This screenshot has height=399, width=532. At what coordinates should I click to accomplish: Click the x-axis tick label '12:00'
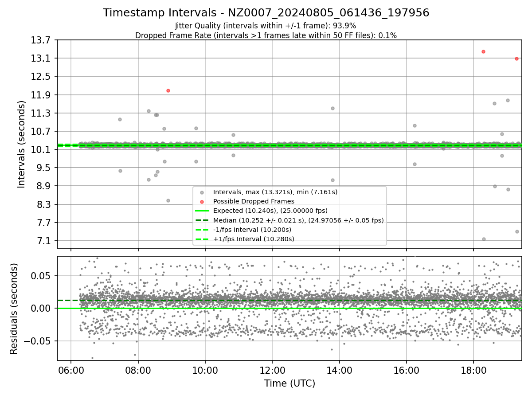click(x=272, y=370)
